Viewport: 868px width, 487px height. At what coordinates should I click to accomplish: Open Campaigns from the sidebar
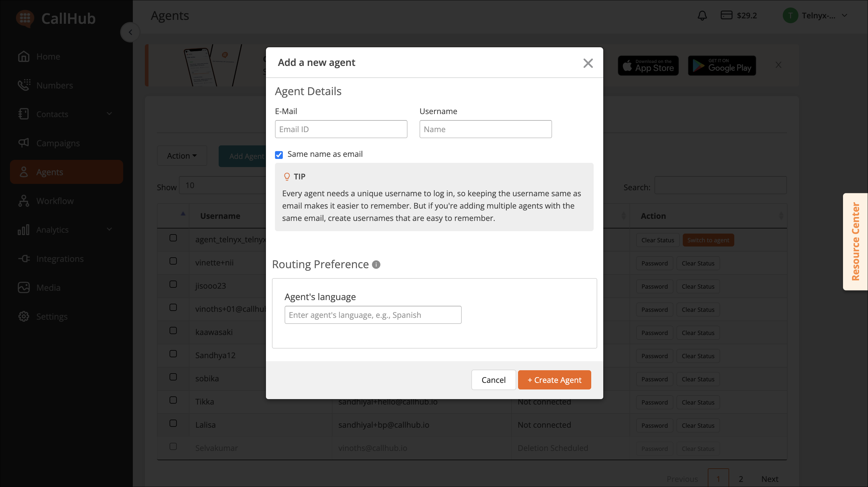point(66,143)
